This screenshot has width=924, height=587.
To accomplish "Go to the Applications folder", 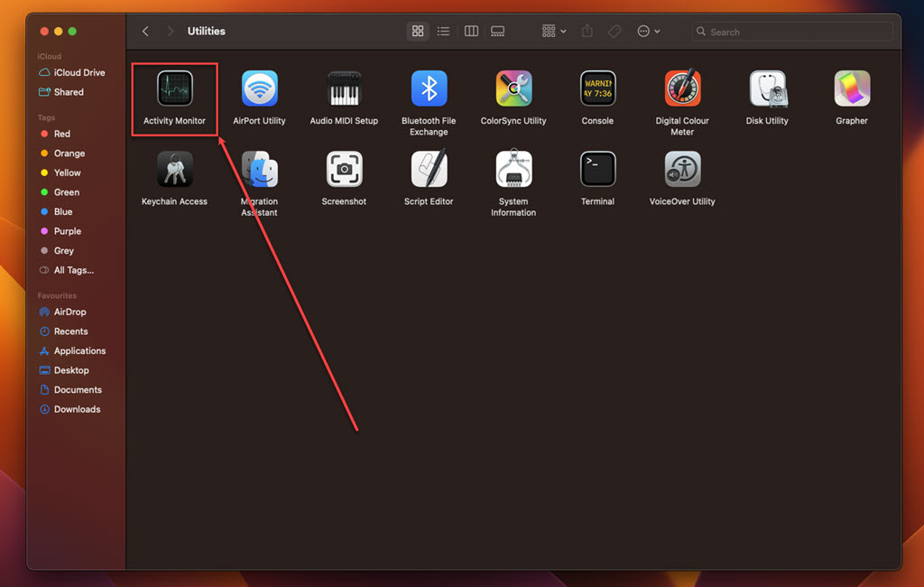I will [x=72, y=351].
